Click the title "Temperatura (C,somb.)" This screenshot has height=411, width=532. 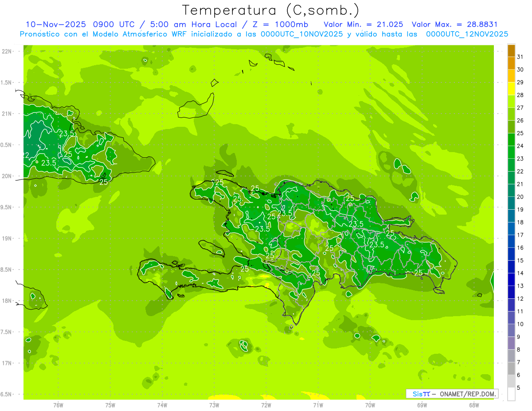271,10
